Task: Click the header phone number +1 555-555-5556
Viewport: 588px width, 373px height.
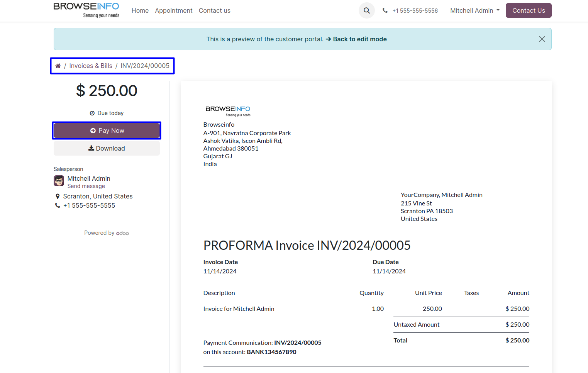Action: pyautogui.click(x=415, y=11)
